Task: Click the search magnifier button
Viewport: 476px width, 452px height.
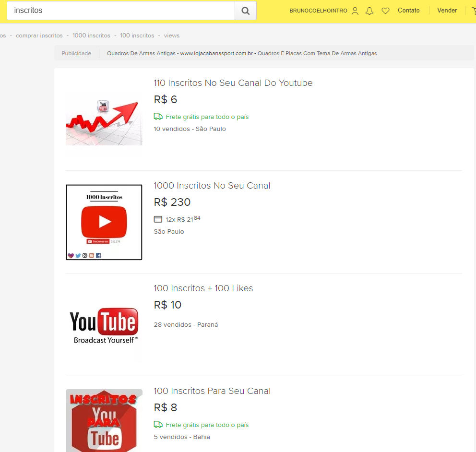Action: [246, 11]
